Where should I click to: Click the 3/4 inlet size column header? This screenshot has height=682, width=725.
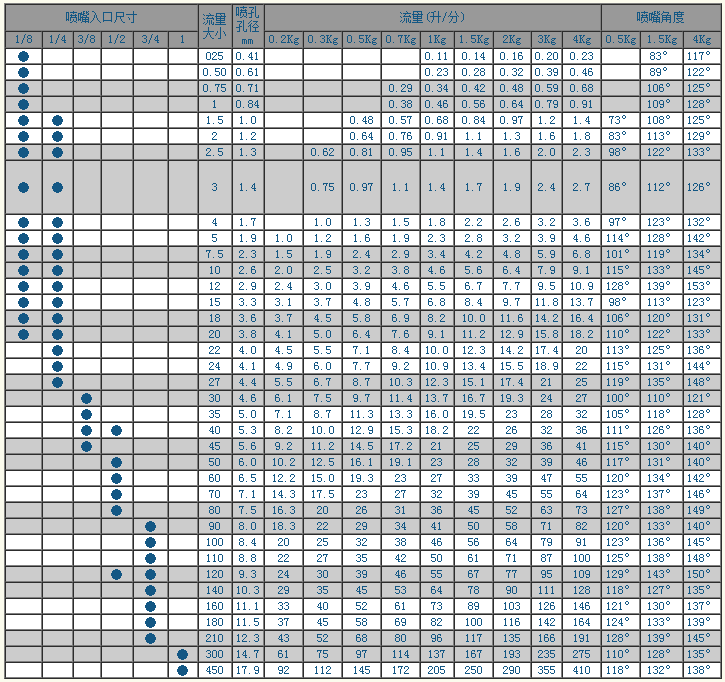click(x=150, y=39)
